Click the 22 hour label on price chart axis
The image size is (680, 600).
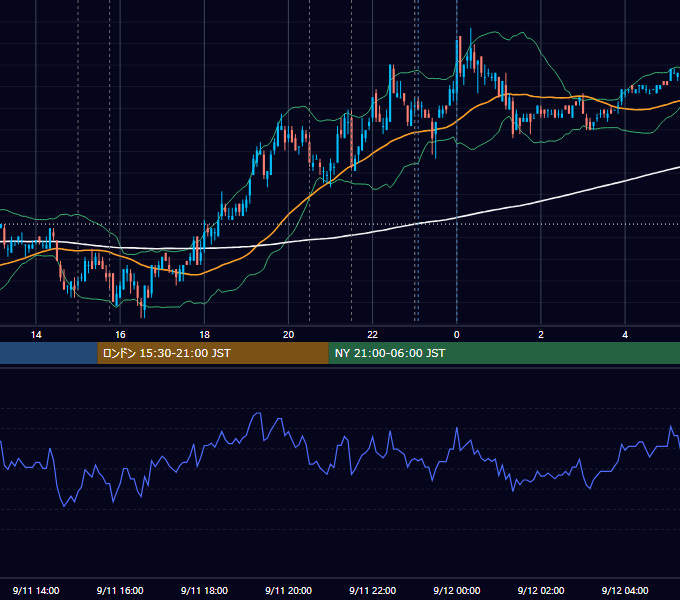point(373,335)
